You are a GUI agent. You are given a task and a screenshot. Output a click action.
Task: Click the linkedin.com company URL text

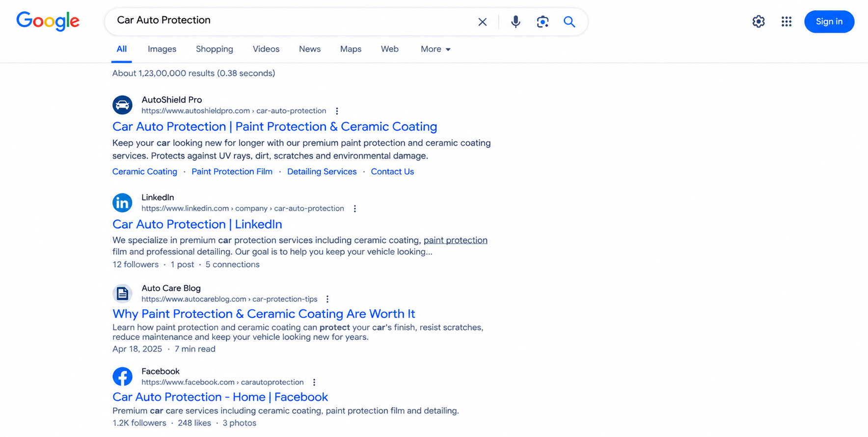click(x=243, y=209)
